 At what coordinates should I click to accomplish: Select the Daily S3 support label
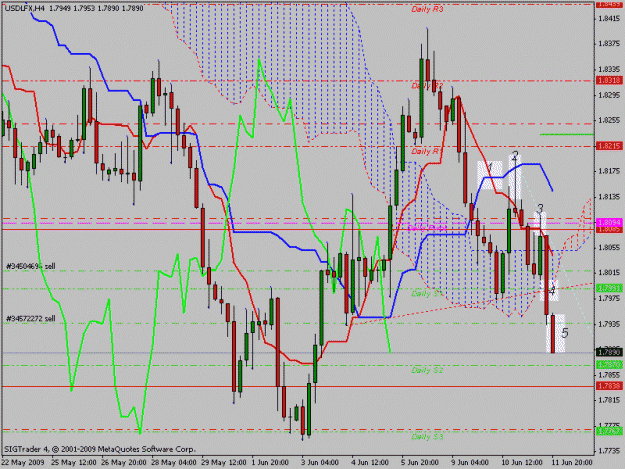point(427,437)
